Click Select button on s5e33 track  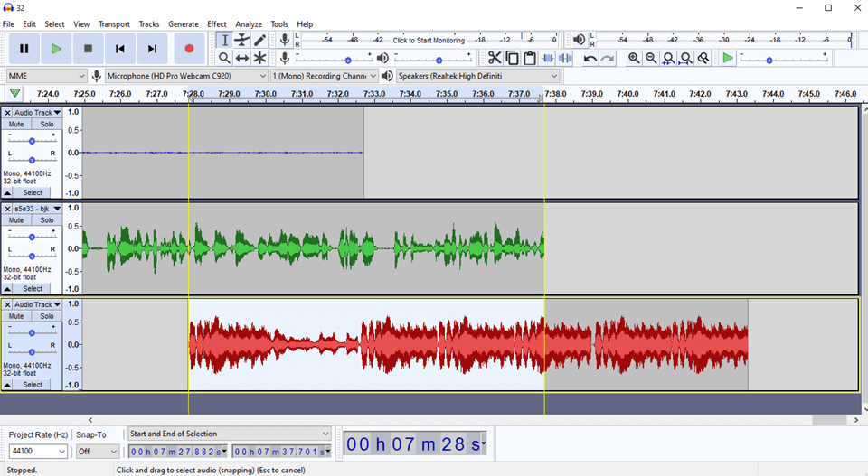tap(33, 289)
